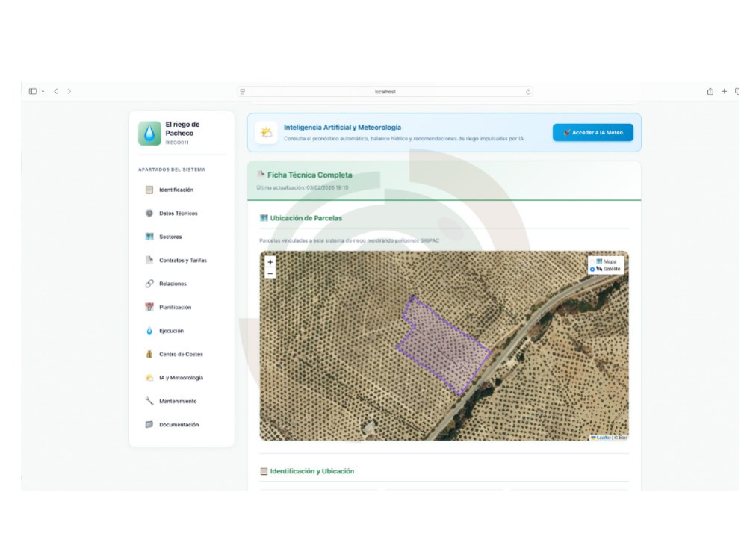Screen dimensions: 747x560
Task: Select the Mapa layer radio button
Action: click(592, 261)
